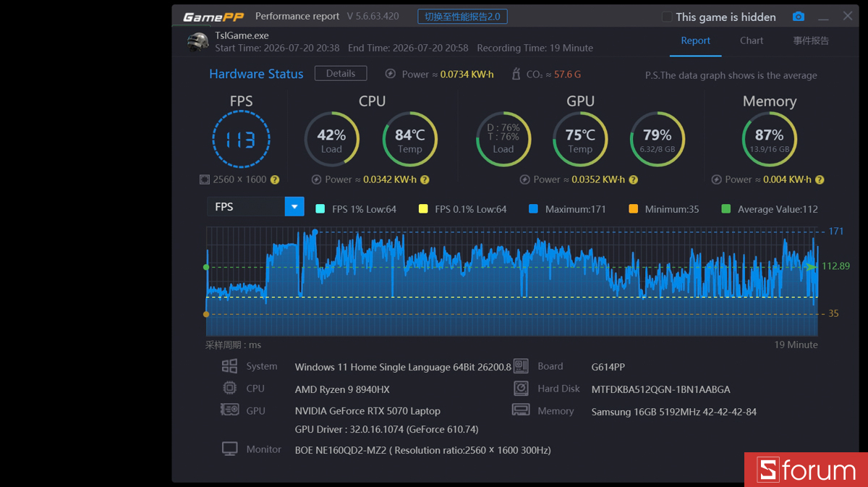Take a screenshot with the camera icon
This screenshot has height=487, width=868.
click(x=798, y=17)
